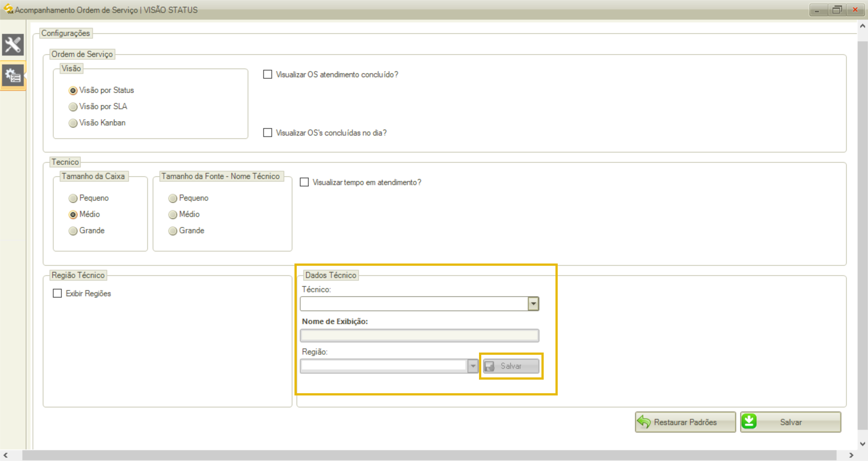
Task: Click the green Salvar button
Action: 791,422
